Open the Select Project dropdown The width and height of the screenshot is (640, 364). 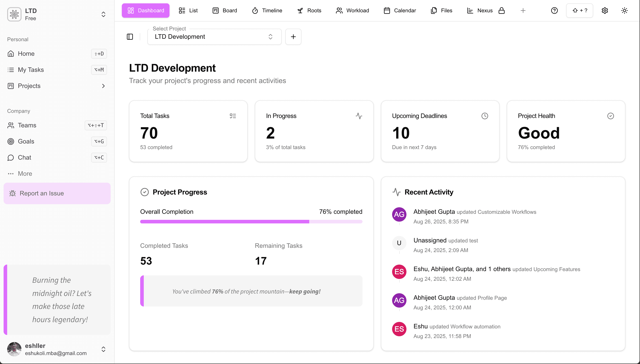pyautogui.click(x=214, y=36)
